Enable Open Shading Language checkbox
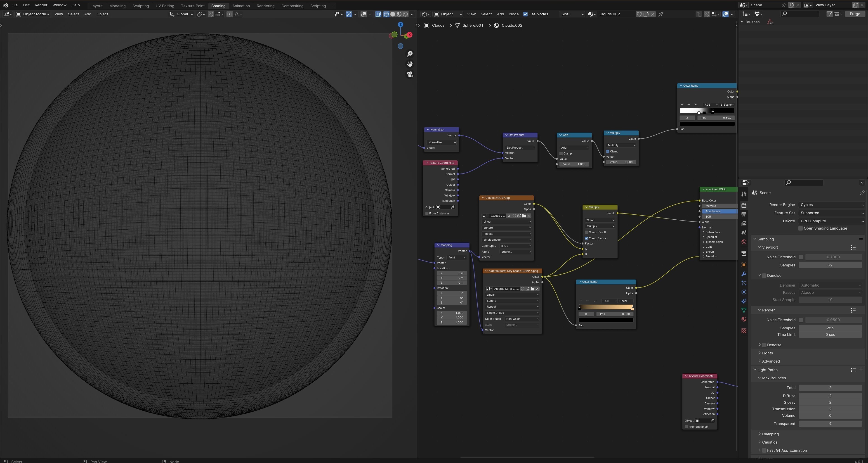This screenshot has height=463, width=868. pyautogui.click(x=801, y=228)
